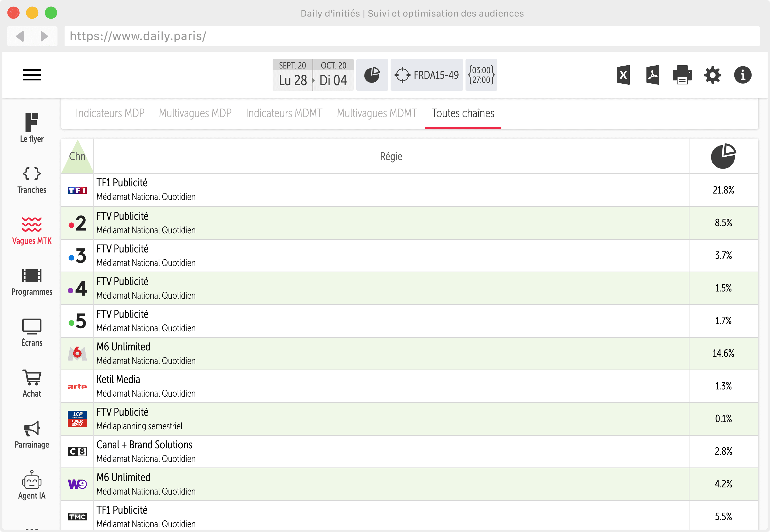The image size is (770, 532).
Task: Switch to Multivagues MDP tab
Action: click(x=195, y=113)
